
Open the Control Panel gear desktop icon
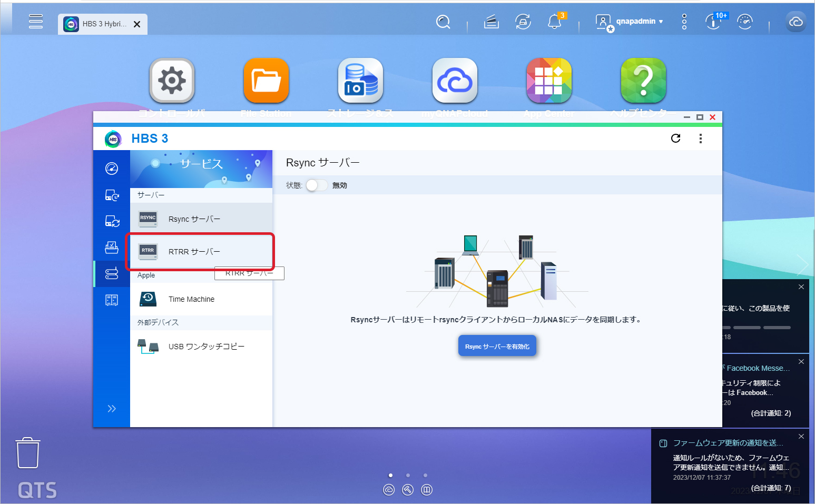(x=172, y=81)
